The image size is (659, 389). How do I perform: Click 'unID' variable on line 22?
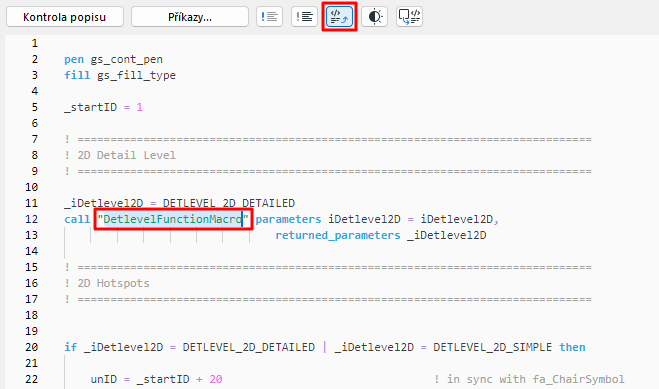click(x=103, y=379)
